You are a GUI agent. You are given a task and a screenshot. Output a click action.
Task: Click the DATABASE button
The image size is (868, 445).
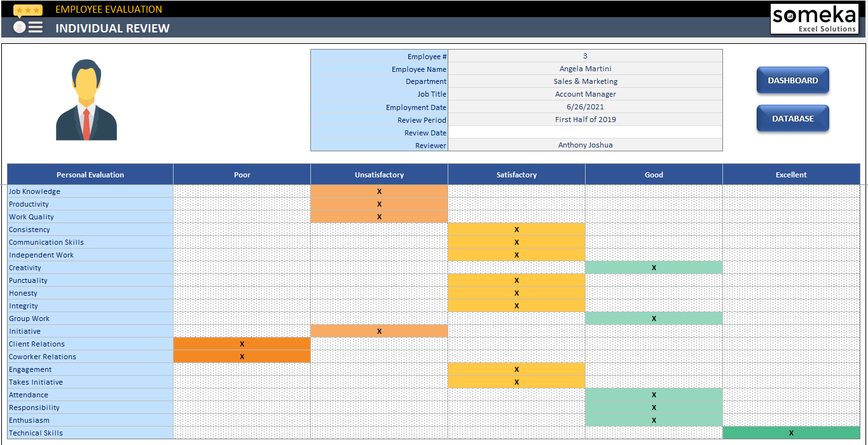tap(792, 118)
